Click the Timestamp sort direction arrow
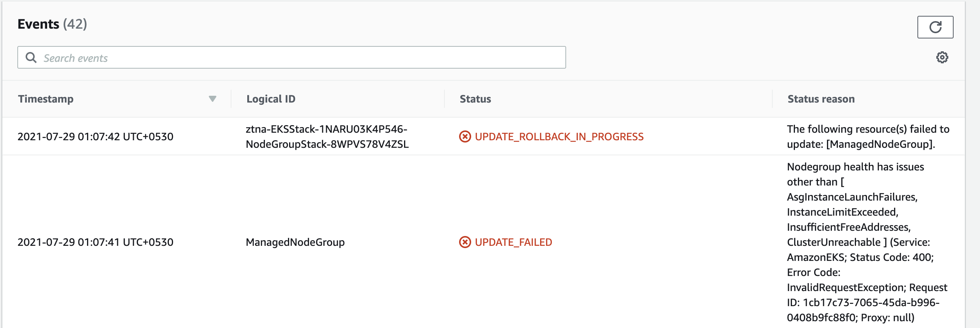The width and height of the screenshot is (980, 328). pyautogui.click(x=212, y=99)
